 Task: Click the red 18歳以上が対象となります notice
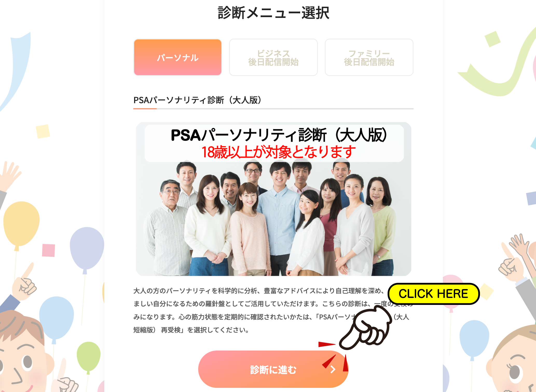pyautogui.click(x=278, y=152)
